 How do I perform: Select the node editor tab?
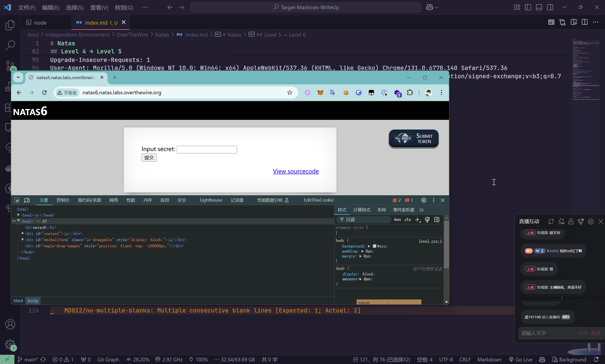pyautogui.click(x=40, y=22)
